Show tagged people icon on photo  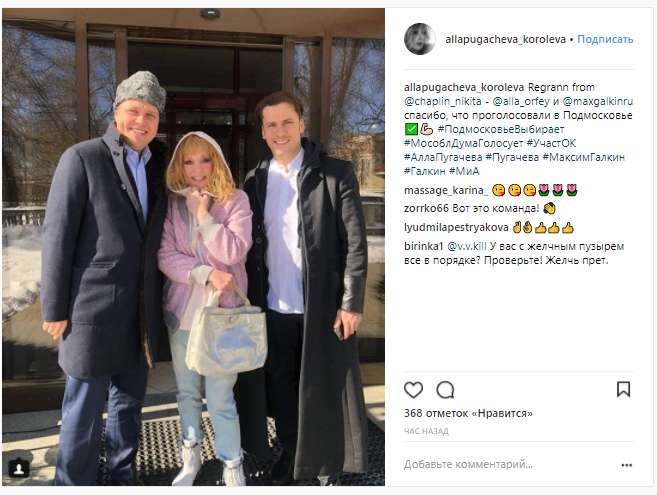[19, 469]
